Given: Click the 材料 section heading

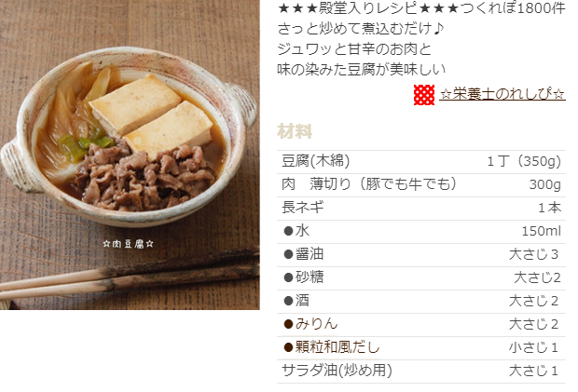Looking at the screenshot, I should click(x=295, y=131).
